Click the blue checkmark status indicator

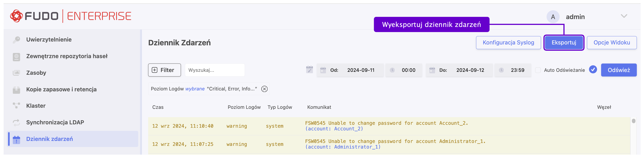(593, 70)
